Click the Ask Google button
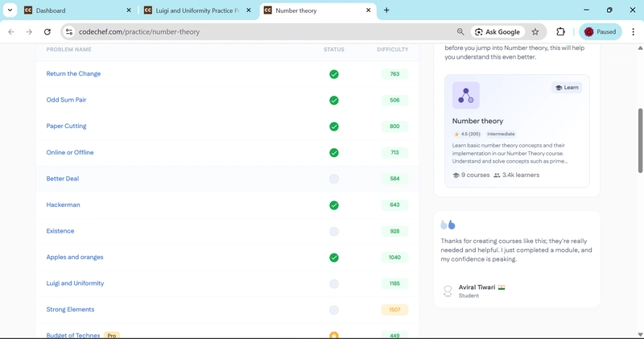Screen dimensions: 644x339 point(497,32)
